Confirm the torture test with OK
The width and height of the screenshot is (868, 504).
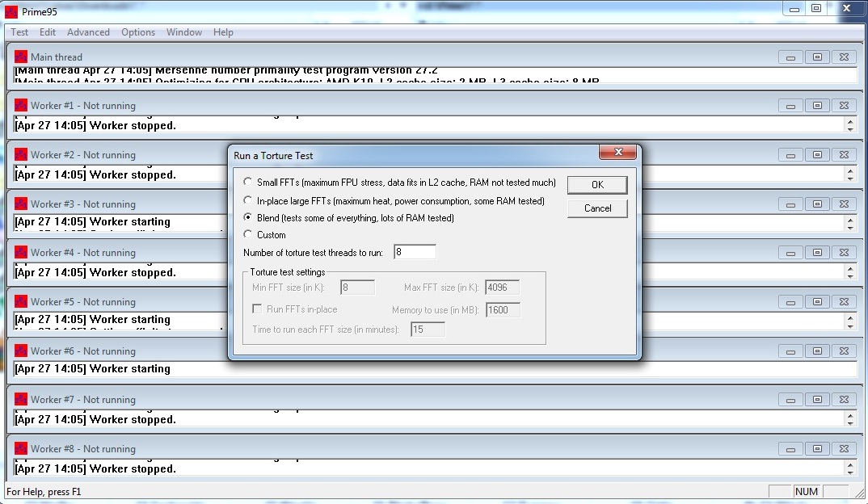click(x=597, y=185)
